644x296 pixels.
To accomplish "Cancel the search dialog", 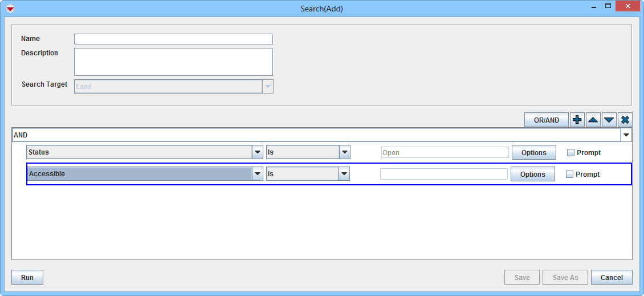I will pyautogui.click(x=611, y=278).
